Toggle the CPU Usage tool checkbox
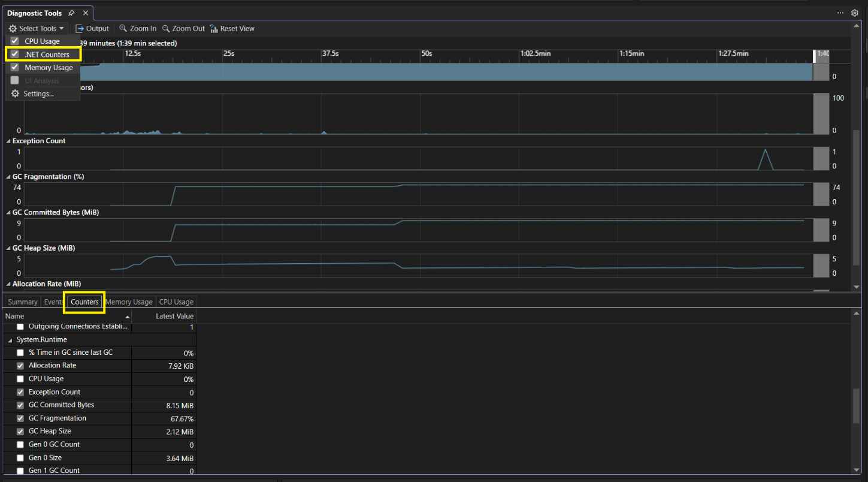Screen dimensions: 868x482 point(15,41)
